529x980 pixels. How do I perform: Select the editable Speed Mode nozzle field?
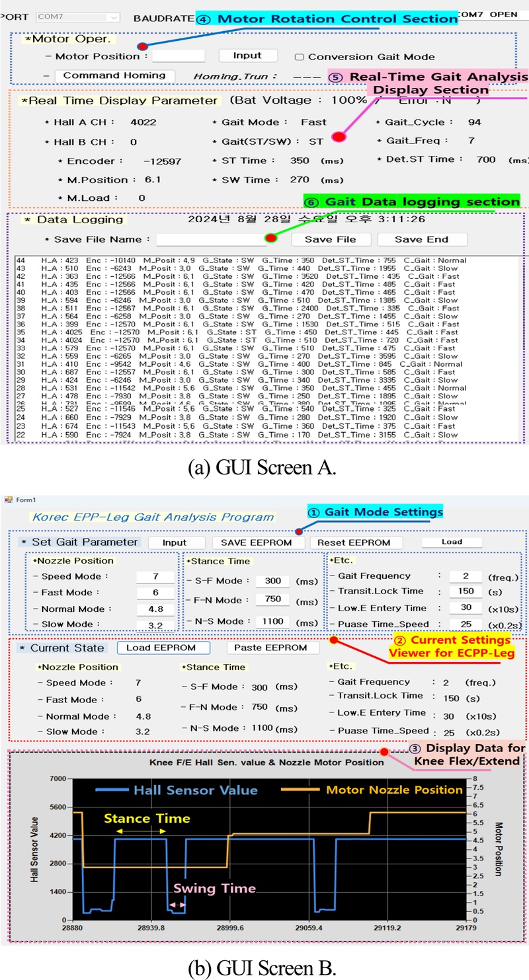click(x=155, y=576)
